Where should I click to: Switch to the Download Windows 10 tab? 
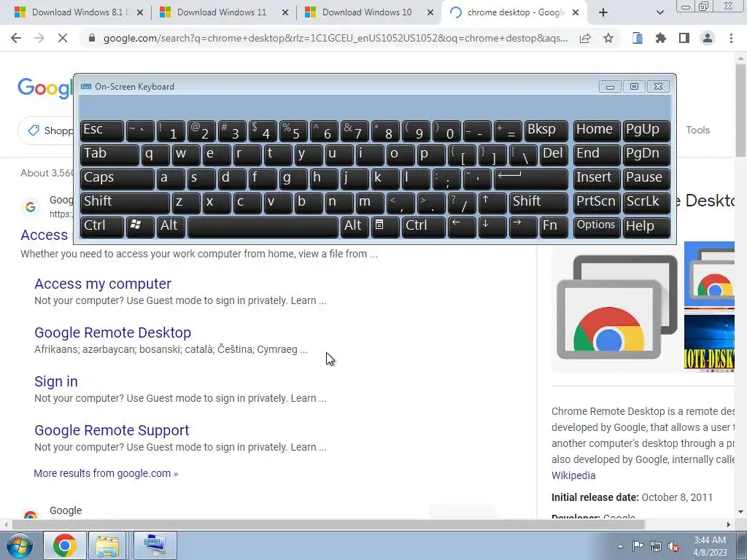point(367,12)
